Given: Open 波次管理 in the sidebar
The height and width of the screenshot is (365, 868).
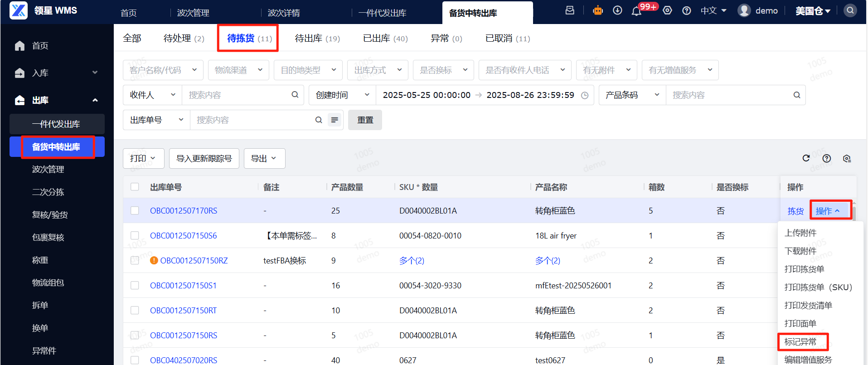Looking at the screenshot, I should (x=48, y=169).
